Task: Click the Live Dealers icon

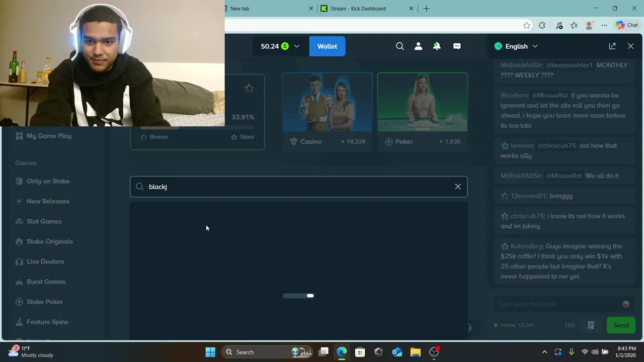Action: (x=19, y=261)
